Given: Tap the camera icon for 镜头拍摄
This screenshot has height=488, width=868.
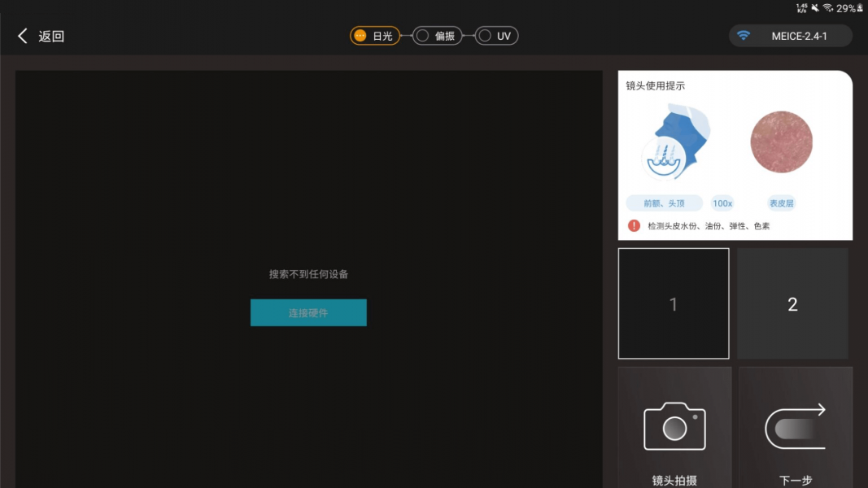Looking at the screenshot, I should [674, 426].
